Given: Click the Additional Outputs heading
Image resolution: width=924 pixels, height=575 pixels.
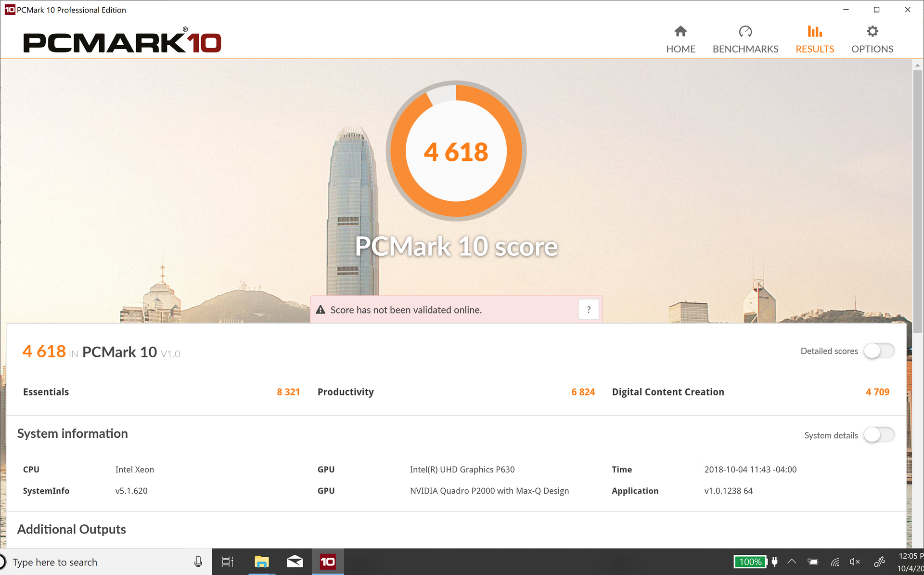Looking at the screenshot, I should [x=72, y=529].
